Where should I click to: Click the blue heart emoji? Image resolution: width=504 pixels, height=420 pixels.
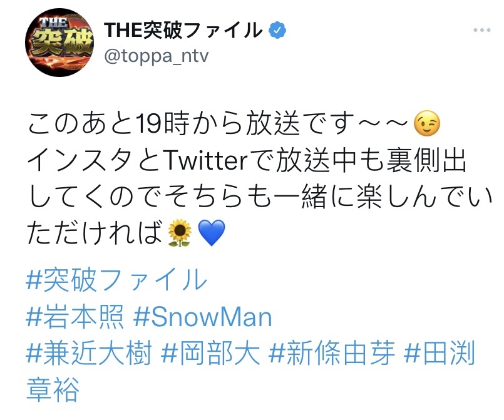211,233
